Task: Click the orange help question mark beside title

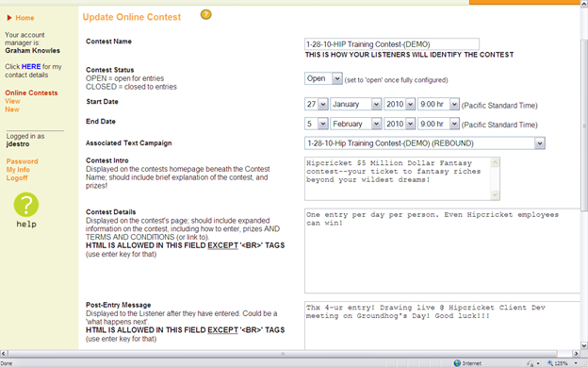Action: coord(205,15)
